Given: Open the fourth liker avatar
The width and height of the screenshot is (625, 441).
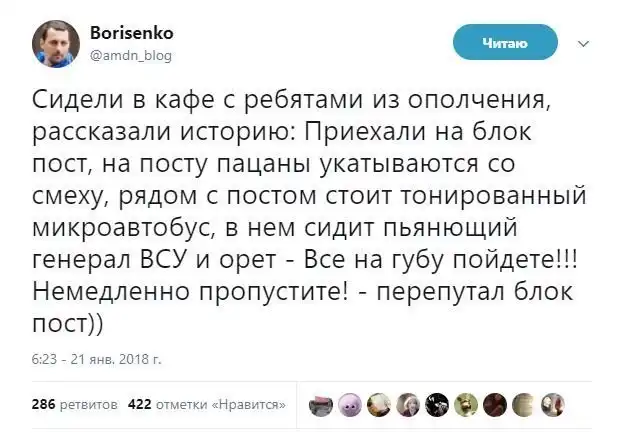Looking at the screenshot, I should [x=409, y=405].
